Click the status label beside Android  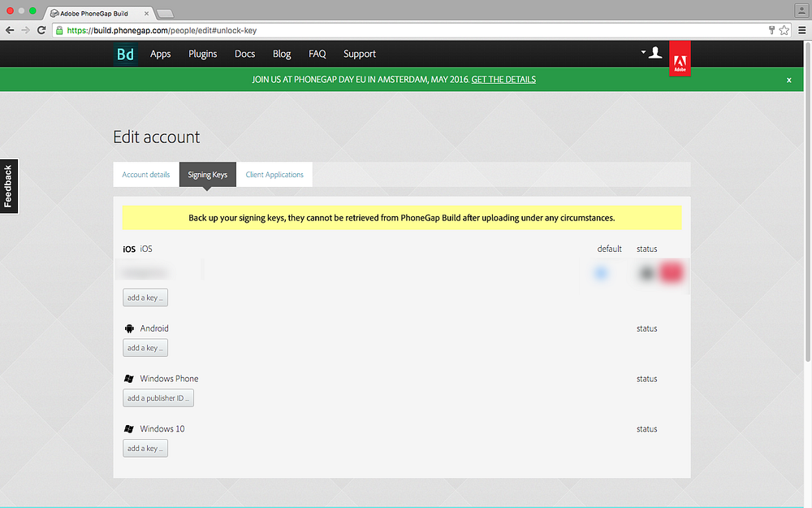pyautogui.click(x=647, y=328)
